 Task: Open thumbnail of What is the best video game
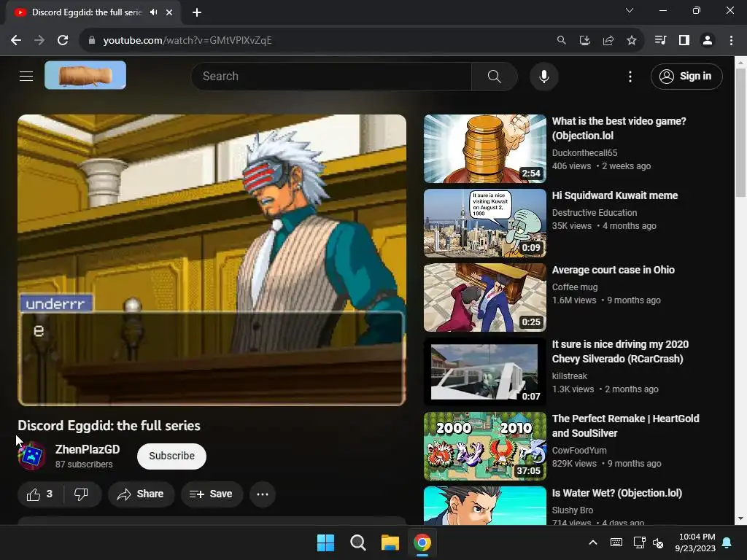pyautogui.click(x=485, y=149)
